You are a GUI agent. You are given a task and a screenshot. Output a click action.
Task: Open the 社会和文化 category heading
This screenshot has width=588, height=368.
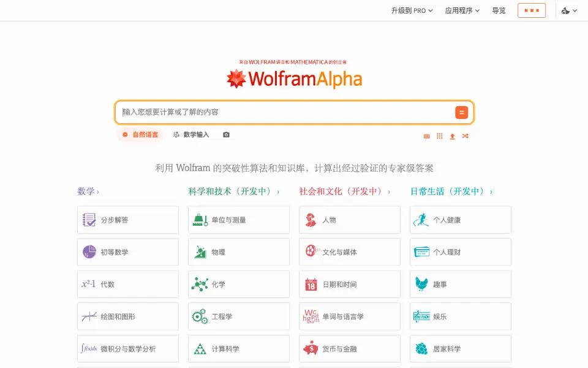pyautogui.click(x=345, y=191)
